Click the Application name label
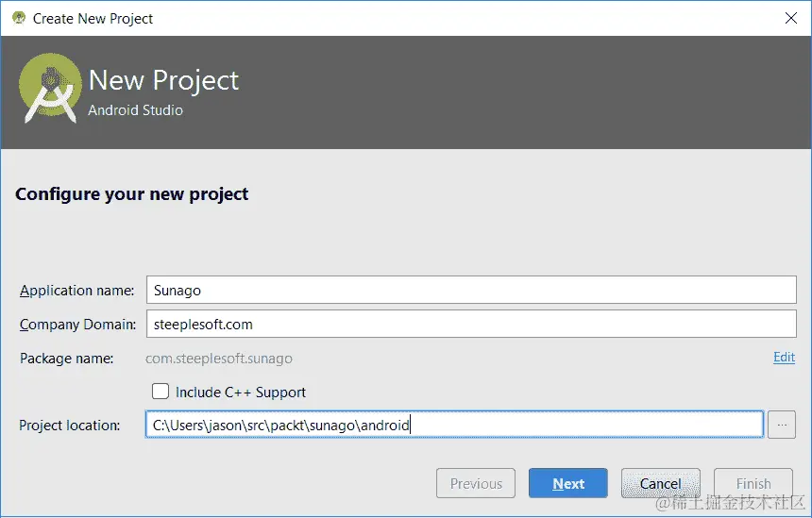Screen dimensions: 812x518 coord(76,291)
